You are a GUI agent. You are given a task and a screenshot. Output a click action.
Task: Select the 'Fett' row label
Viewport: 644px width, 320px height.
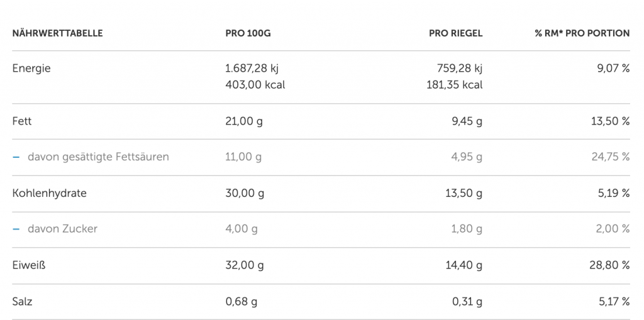click(x=22, y=121)
